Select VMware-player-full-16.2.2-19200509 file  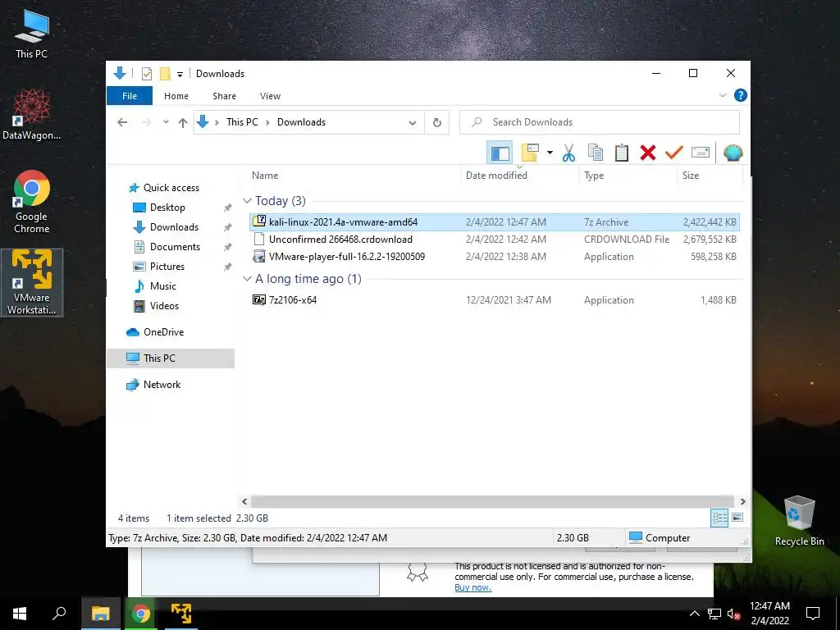coord(495,256)
